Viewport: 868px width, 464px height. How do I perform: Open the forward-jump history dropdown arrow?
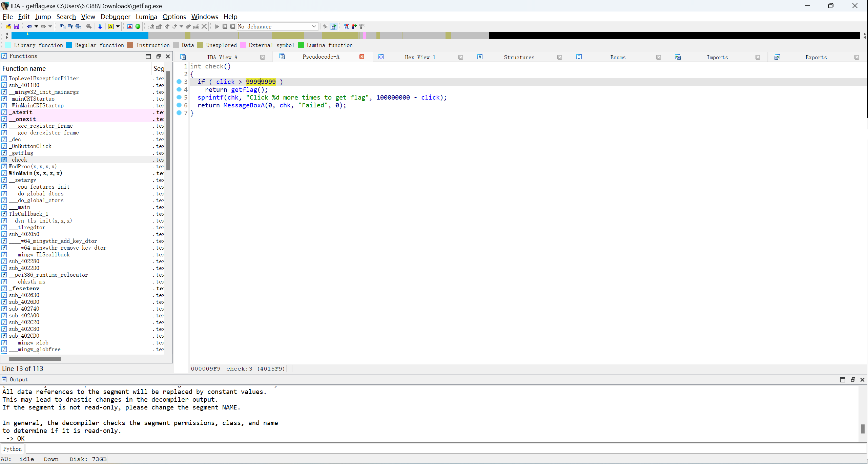[x=50, y=26]
